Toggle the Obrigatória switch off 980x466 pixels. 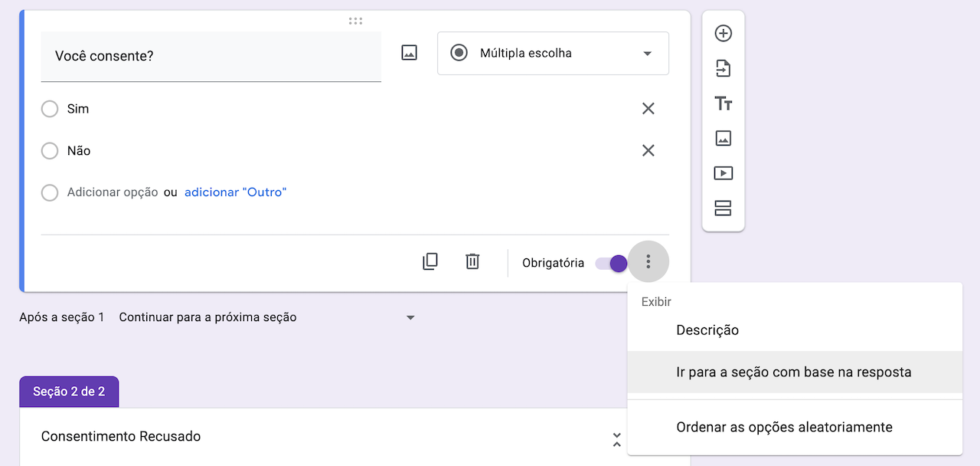pyautogui.click(x=612, y=263)
